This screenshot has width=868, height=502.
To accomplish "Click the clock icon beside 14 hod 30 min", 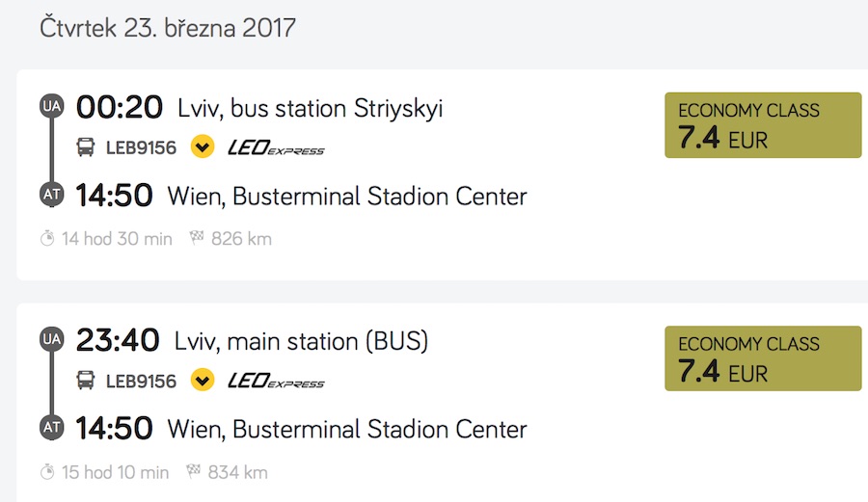I will pos(47,238).
